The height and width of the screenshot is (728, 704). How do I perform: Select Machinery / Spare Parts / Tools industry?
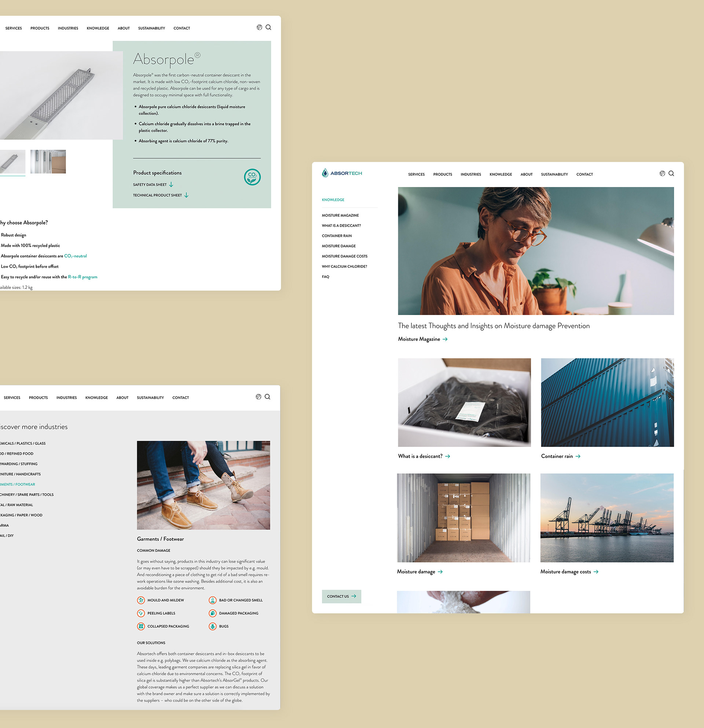[x=27, y=495]
